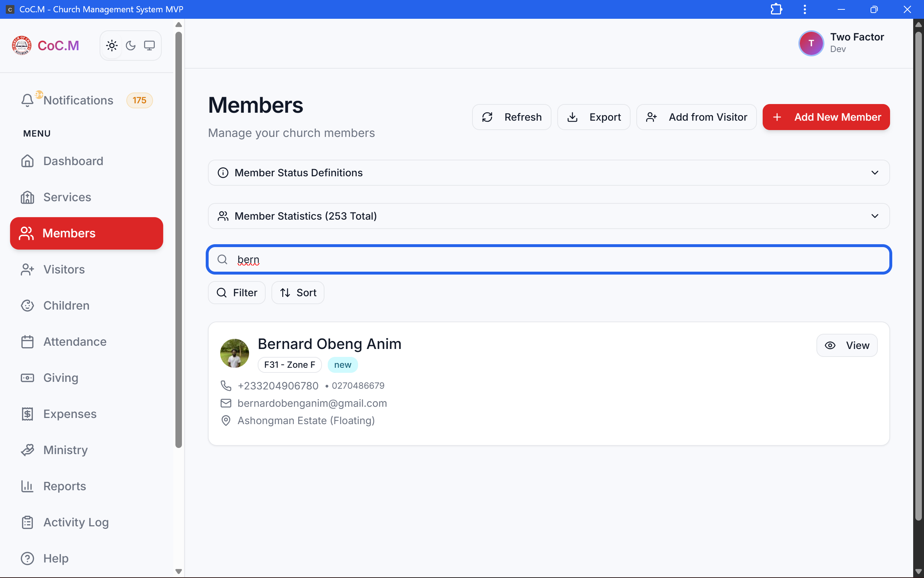The image size is (924, 578).
Task: Click the sidebar scrollbar down arrow
Action: pos(178,571)
